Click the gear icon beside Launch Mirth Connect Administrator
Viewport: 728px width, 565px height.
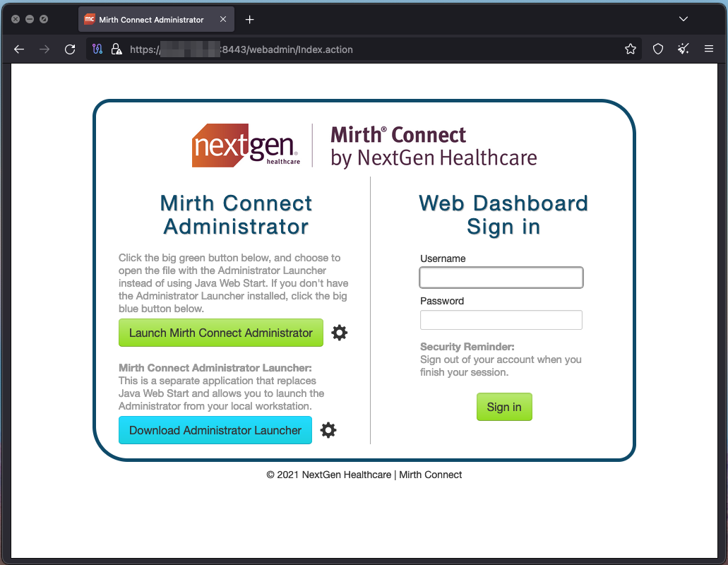[340, 333]
